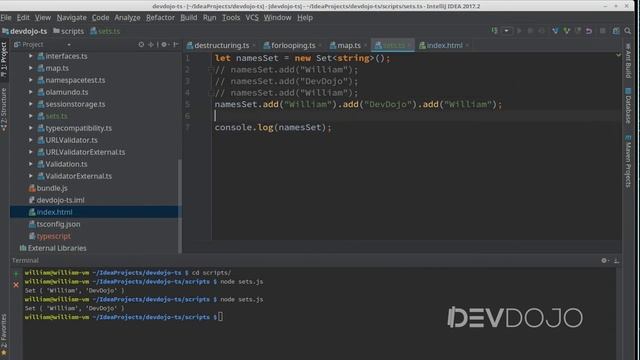Click the devdojo-ts breadcrumb
Viewport: 640px width, 360px height.
pyautogui.click(x=24, y=31)
